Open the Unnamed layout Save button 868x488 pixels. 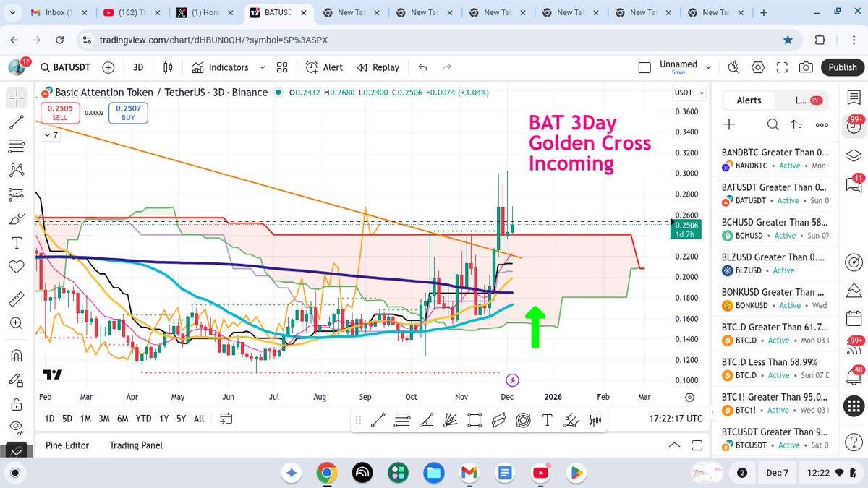click(678, 72)
